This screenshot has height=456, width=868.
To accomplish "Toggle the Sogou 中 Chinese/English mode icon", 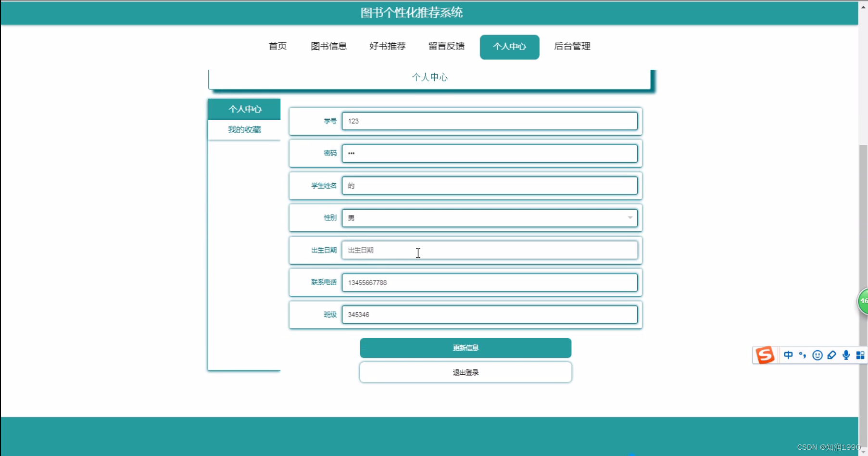I will [x=788, y=355].
